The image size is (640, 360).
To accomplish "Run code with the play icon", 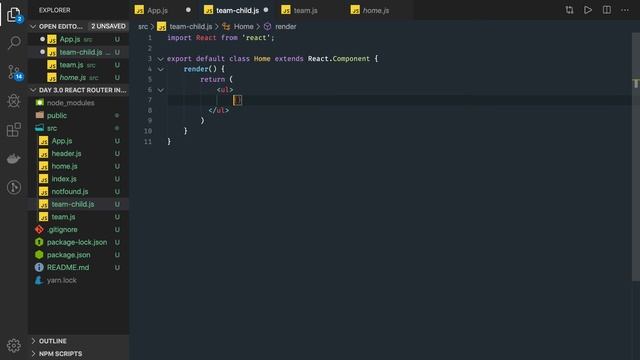I will (x=588, y=10).
